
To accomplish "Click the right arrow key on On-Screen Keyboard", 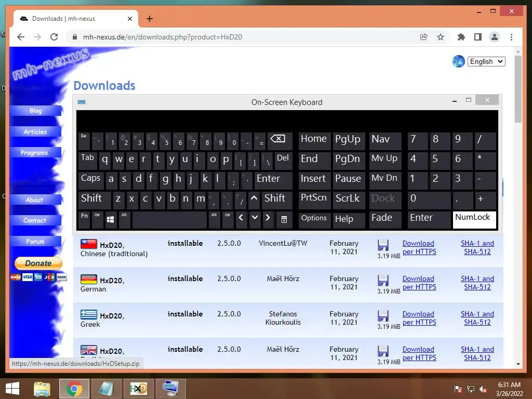I will click(x=268, y=220).
